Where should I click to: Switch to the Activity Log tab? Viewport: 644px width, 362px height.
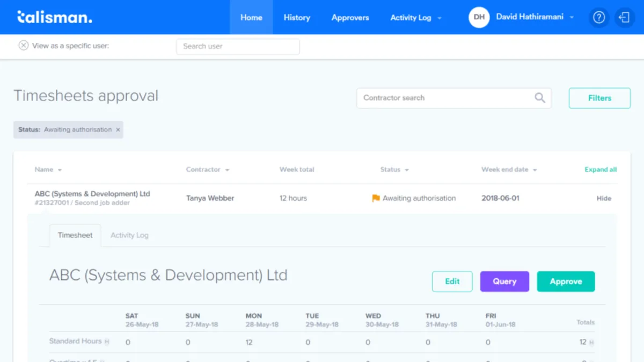(x=129, y=235)
